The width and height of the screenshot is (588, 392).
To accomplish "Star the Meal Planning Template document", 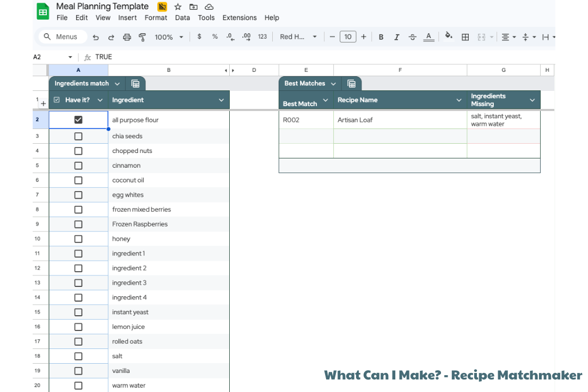I will (x=177, y=7).
